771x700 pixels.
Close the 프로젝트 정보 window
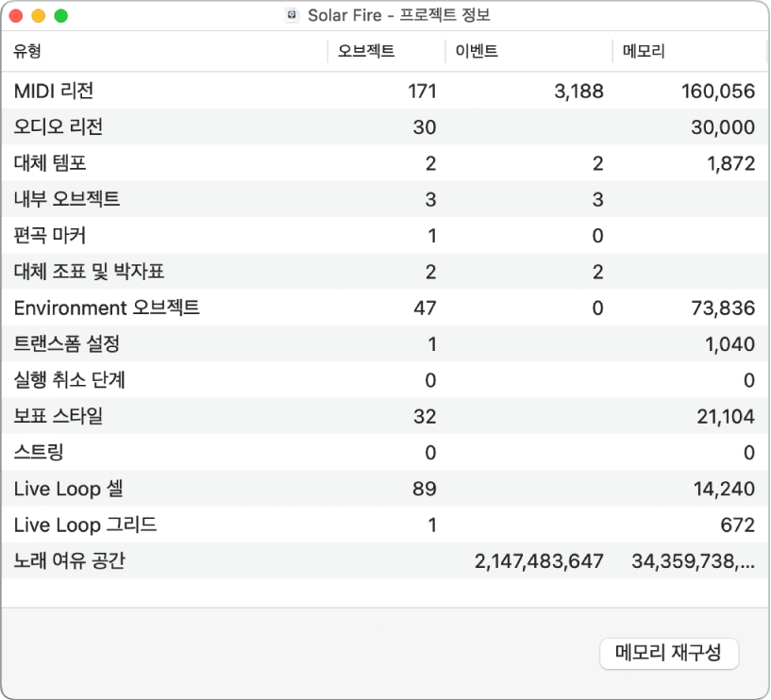[x=16, y=16]
